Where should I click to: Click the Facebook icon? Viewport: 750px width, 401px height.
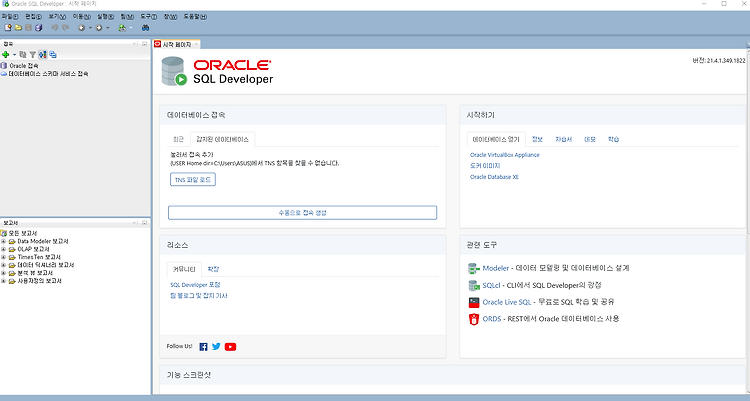click(203, 346)
